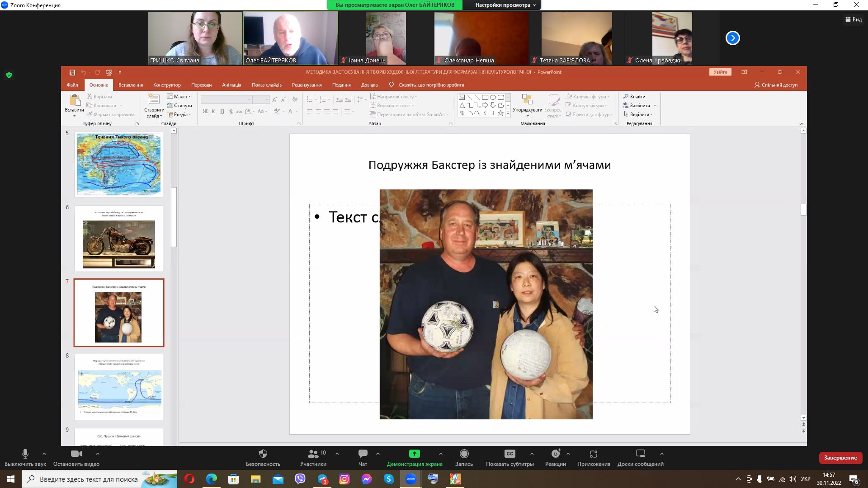The height and width of the screenshot is (488, 868).
Task: Open the Анімація ribbon tab
Action: pyautogui.click(x=231, y=85)
